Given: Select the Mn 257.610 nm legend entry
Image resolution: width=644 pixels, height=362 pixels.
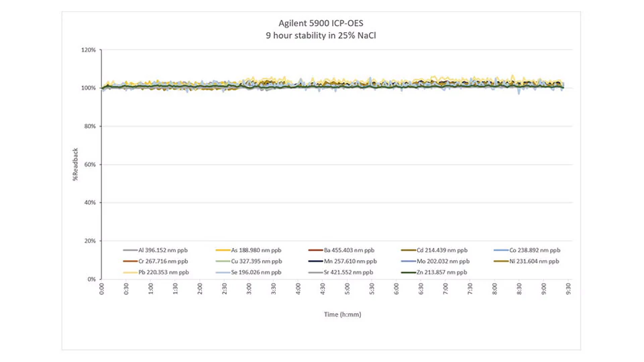Looking at the screenshot, I should point(347,261).
